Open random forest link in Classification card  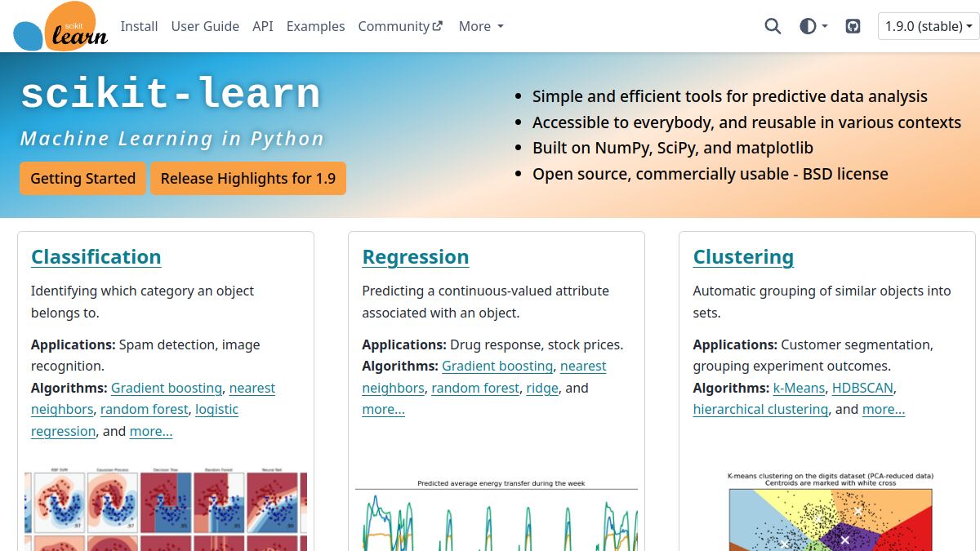(145, 409)
